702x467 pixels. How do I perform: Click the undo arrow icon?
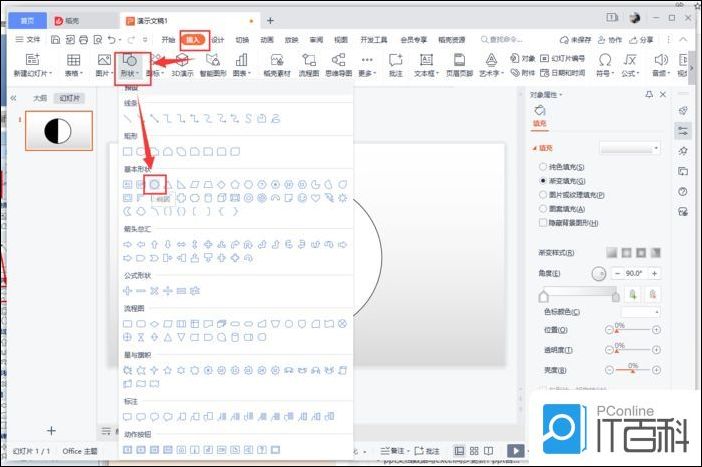(112, 40)
